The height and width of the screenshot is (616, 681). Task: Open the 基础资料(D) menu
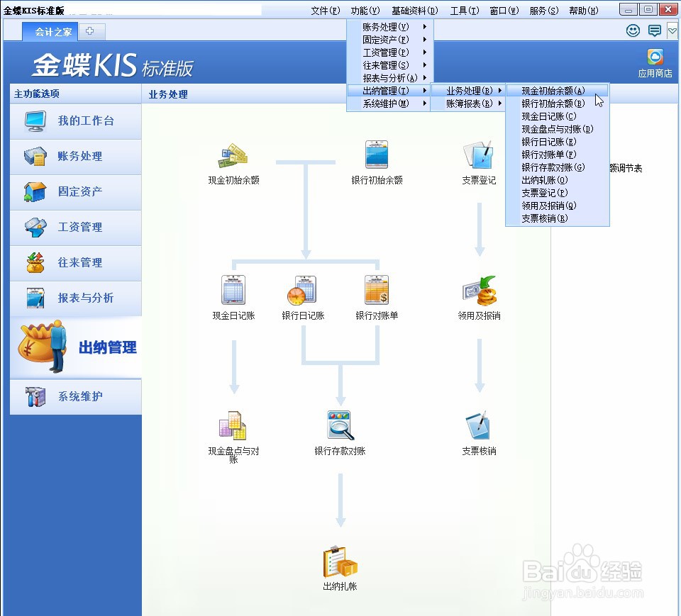[x=415, y=11]
